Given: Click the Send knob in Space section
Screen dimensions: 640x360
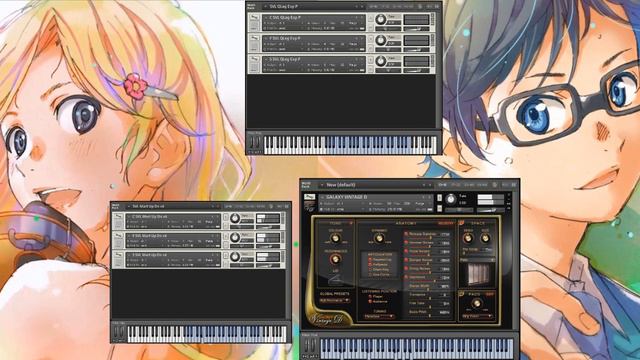Looking at the screenshot, I should (468, 238).
